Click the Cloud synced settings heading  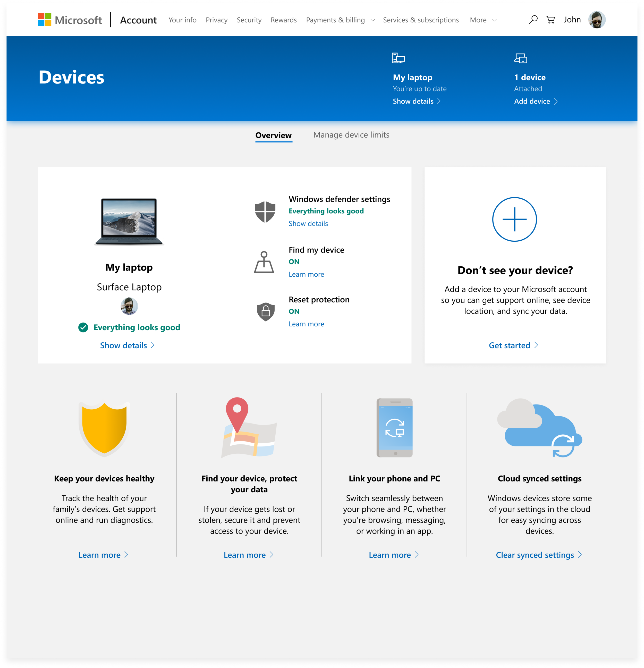[x=540, y=478]
